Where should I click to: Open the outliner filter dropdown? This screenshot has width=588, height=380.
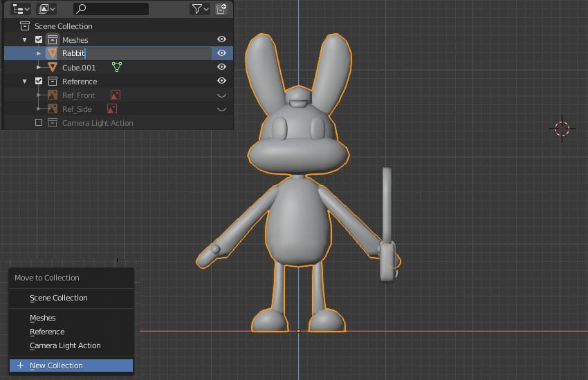click(200, 9)
